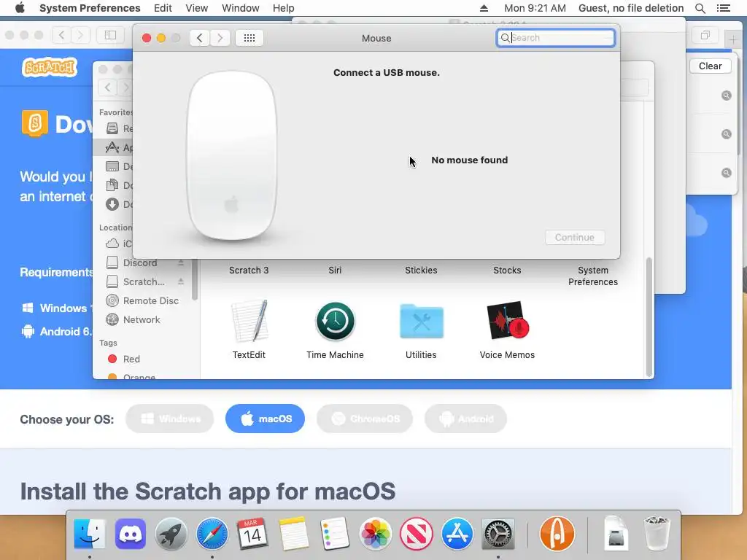Open Spotlight search in menu bar

[700, 8]
